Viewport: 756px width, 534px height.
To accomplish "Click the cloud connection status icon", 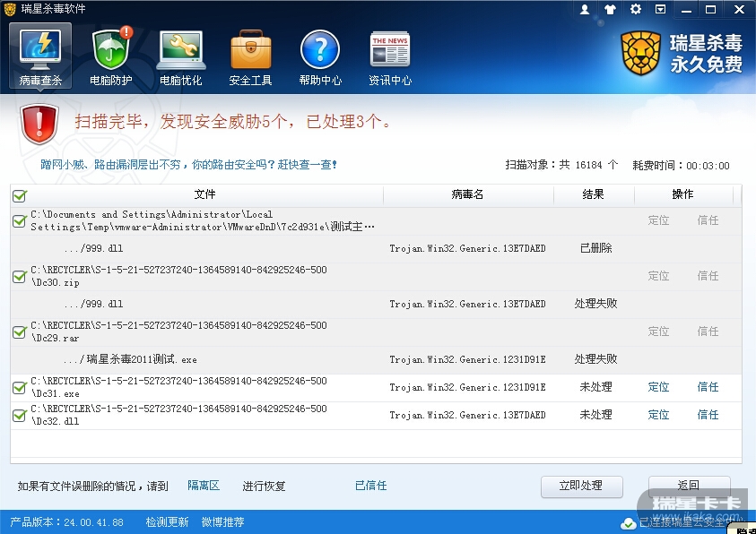I will click(x=628, y=523).
